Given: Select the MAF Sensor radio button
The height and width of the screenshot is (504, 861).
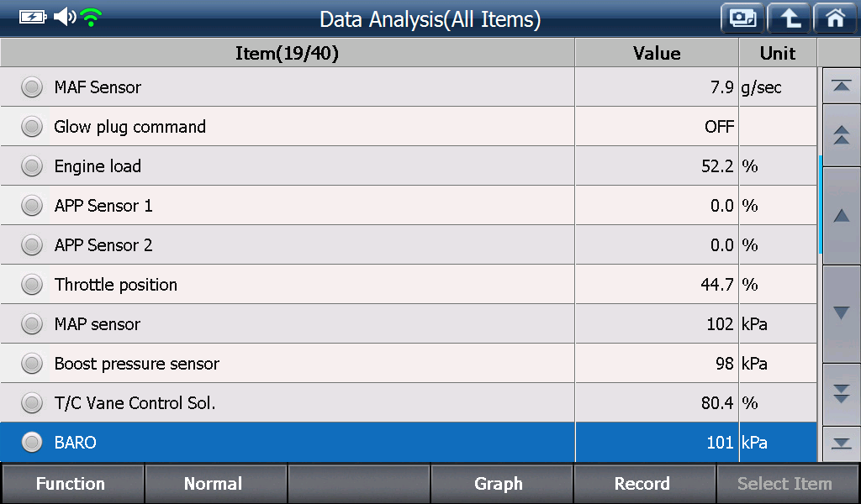Looking at the screenshot, I should pos(32,87).
